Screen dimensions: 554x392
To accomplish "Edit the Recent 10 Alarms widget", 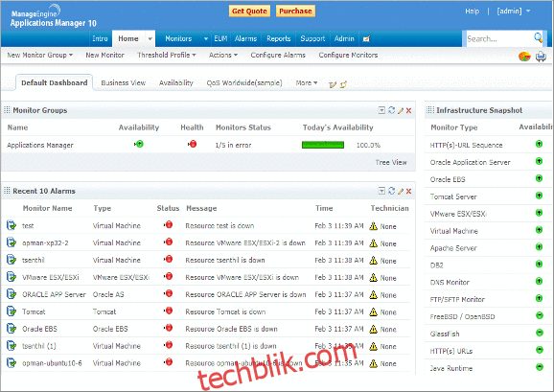I will click(401, 191).
